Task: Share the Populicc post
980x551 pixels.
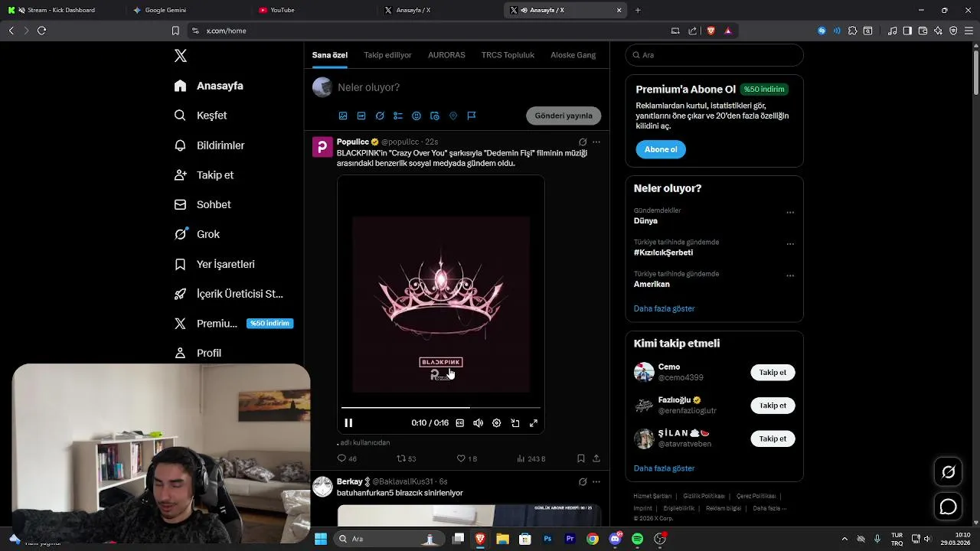Action: point(596,458)
